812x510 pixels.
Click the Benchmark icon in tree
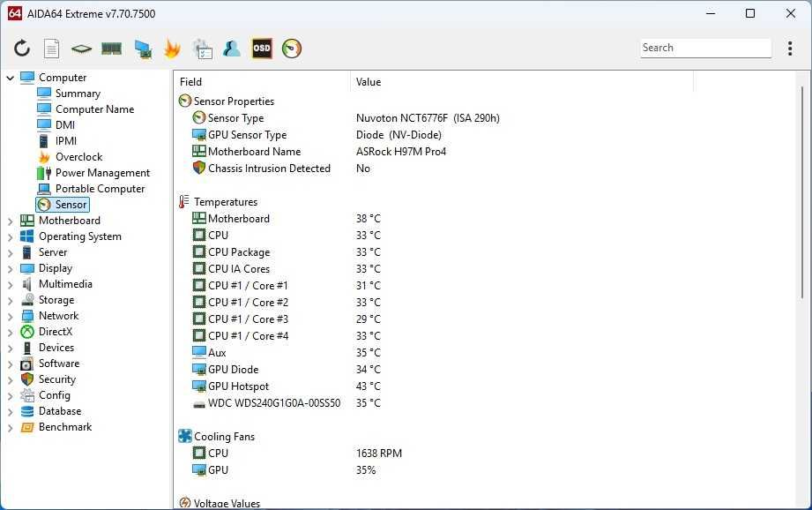click(27, 427)
